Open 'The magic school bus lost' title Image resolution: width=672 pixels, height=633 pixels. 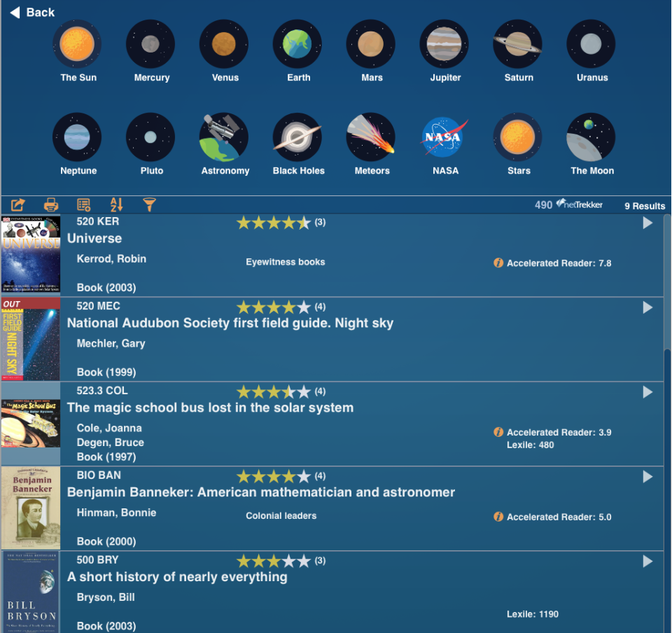click(210, 408)
